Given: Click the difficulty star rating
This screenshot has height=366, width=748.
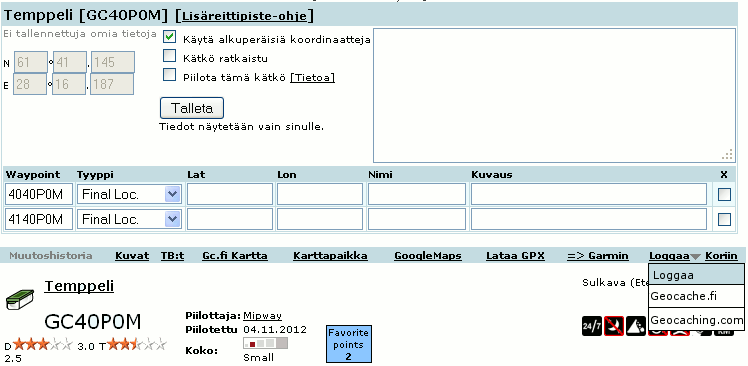Looking at the screenshot, I should click(43, 344).
